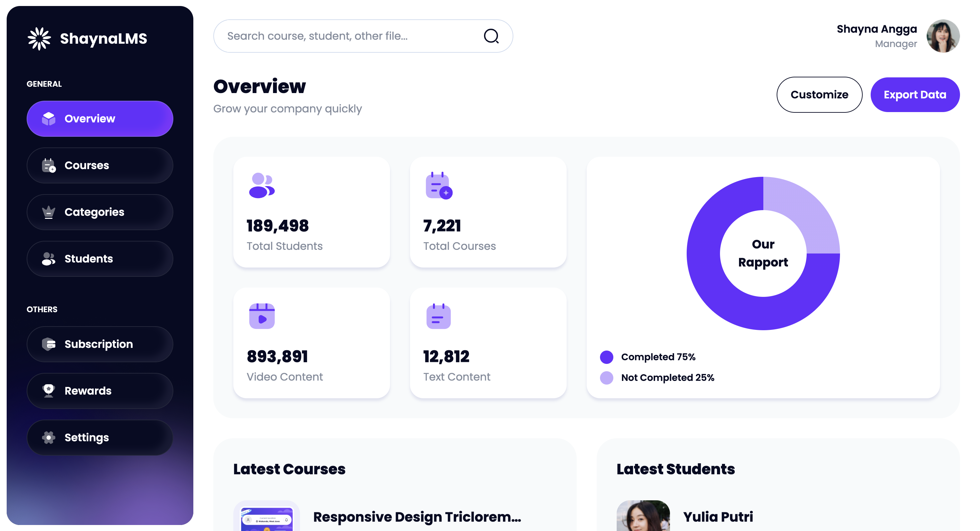
Task: Open Shayna Angga's profile avatar
Action: pyautogui.click(x=943, y=36)
